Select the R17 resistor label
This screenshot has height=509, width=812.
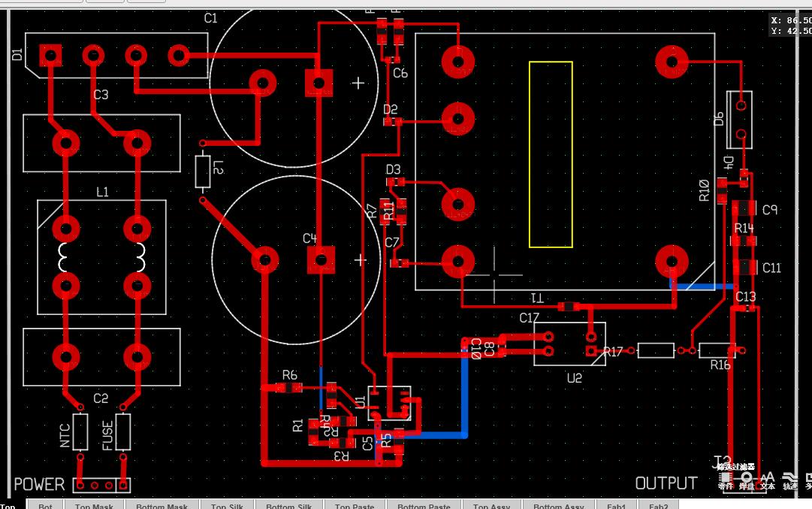tap(613, 352)
